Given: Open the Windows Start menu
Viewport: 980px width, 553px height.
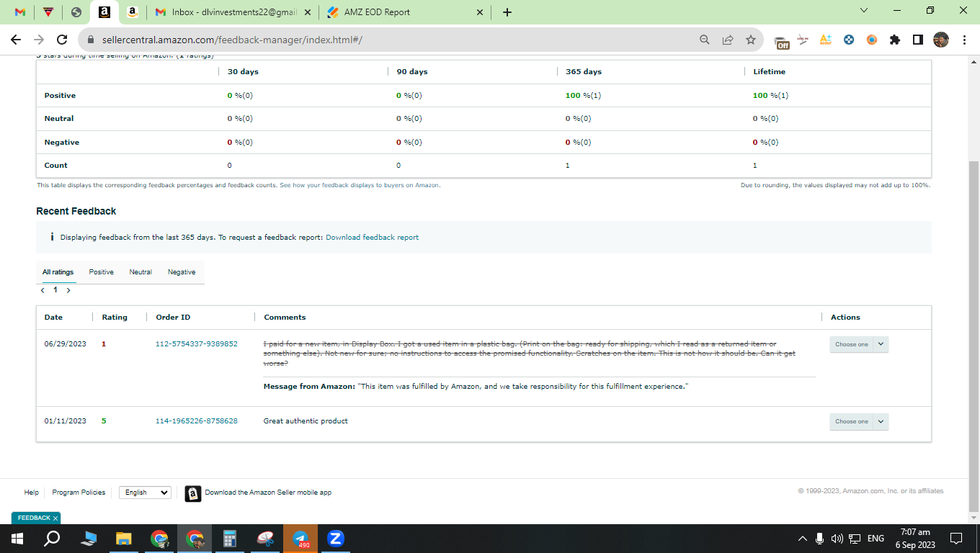Looking at the screenshot, I should [17, 539].
